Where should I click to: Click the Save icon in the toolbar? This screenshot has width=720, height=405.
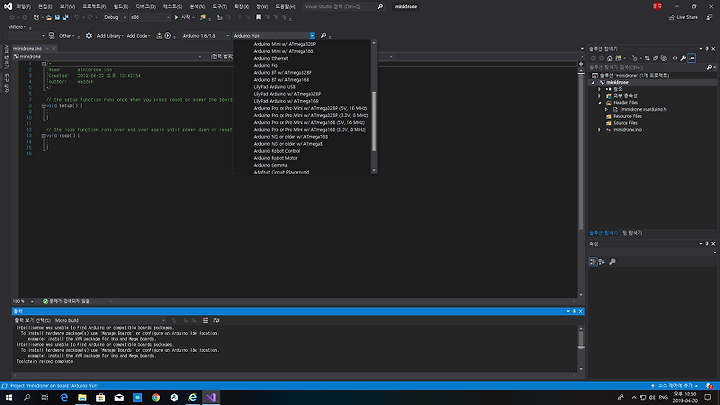click(x=57, y=17)
